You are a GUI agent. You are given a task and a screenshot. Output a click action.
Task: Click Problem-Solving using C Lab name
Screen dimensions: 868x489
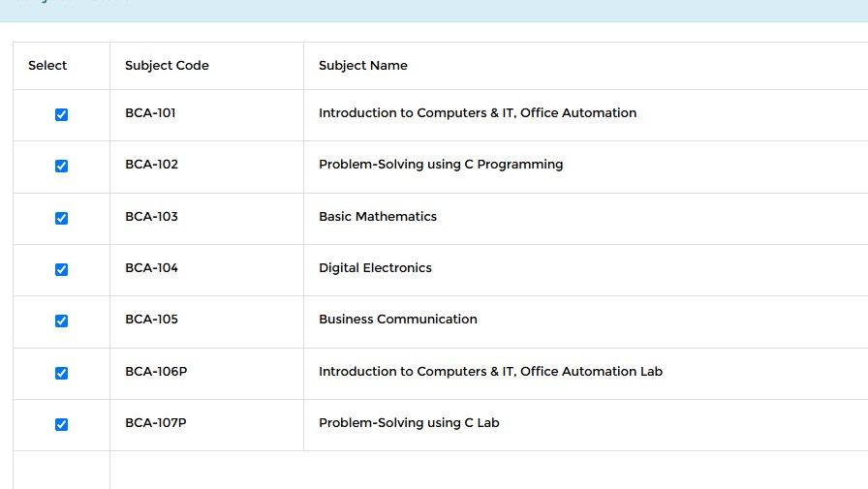click(409, 423)
